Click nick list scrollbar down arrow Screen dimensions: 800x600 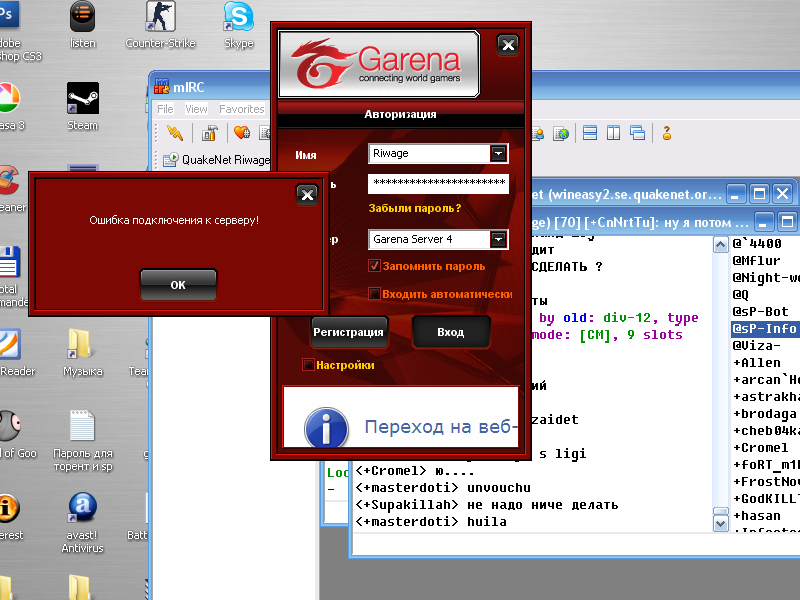(x=720, y=523)
